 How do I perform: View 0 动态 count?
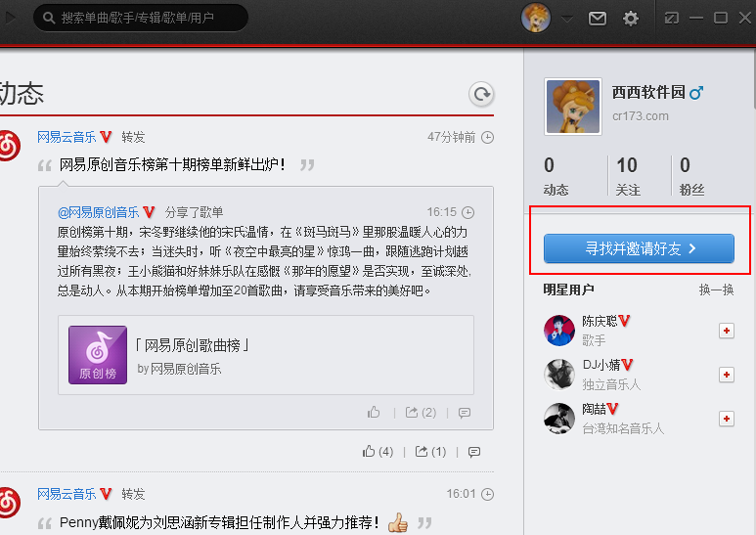point(556,176)
